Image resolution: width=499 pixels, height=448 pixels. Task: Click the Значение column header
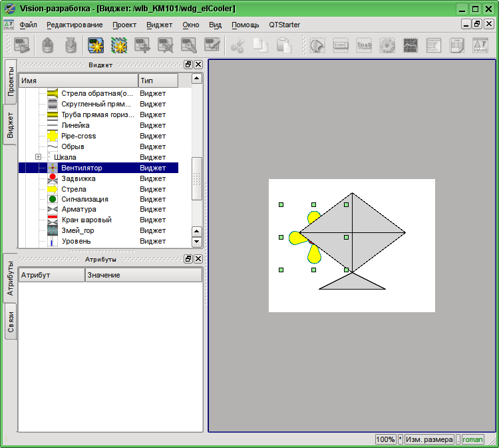tap(143, 275)
